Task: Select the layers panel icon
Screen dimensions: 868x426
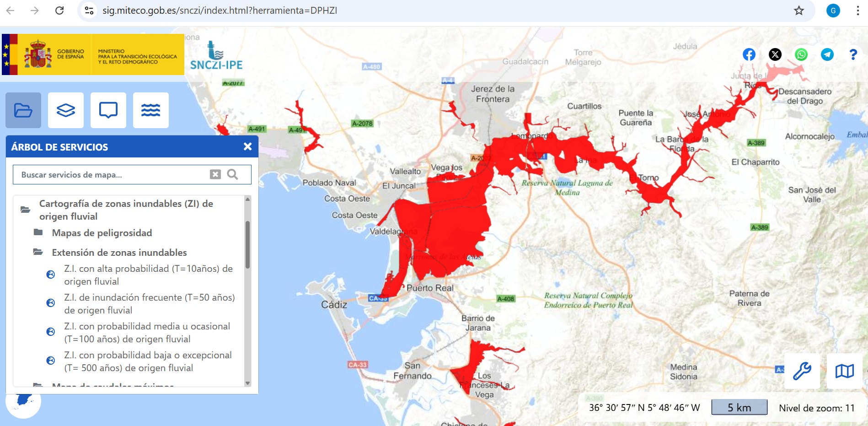Action: click(x=65, y=110)
